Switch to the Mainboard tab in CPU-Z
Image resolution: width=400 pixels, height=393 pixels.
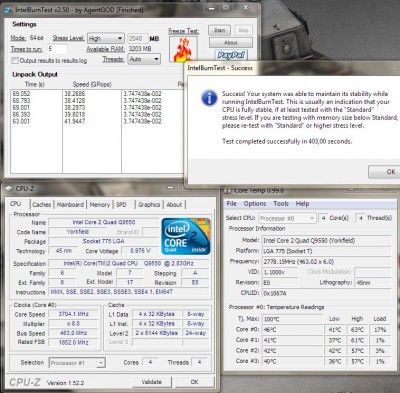coord(70,204)
